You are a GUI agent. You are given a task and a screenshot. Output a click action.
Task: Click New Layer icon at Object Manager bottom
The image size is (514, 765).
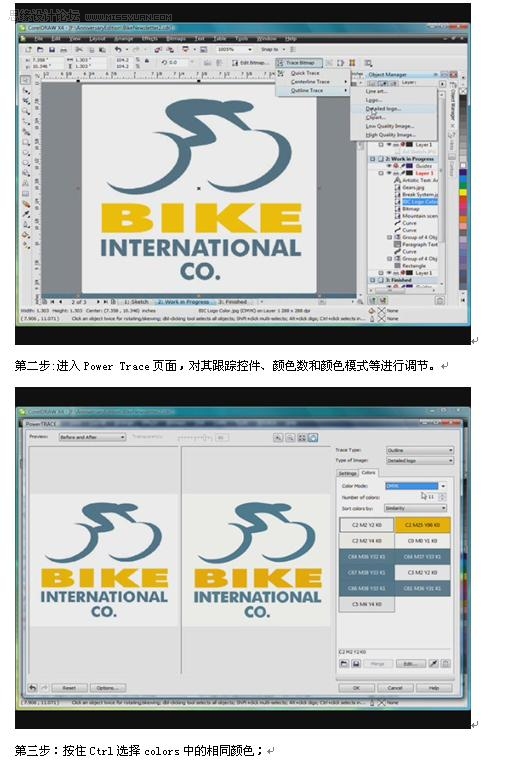click(x=373, y=301)
